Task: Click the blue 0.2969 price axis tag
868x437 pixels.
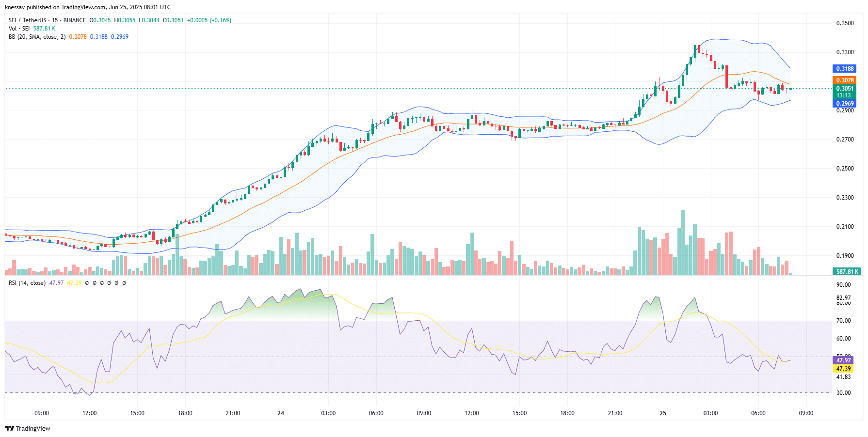Action: click(x=845, y=104)
